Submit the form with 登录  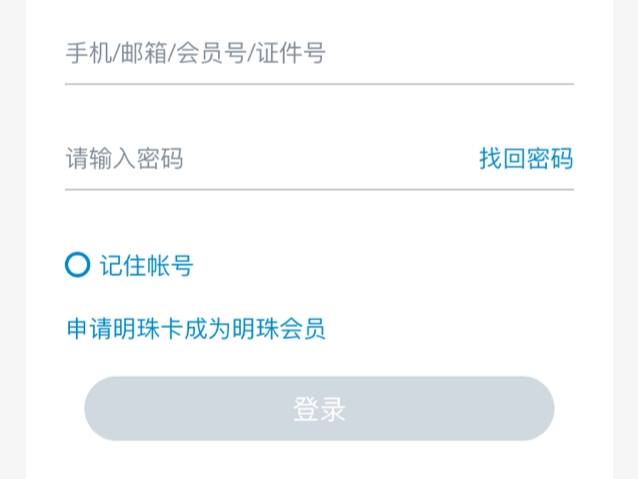pyautogui.click(x=319, y=408)
